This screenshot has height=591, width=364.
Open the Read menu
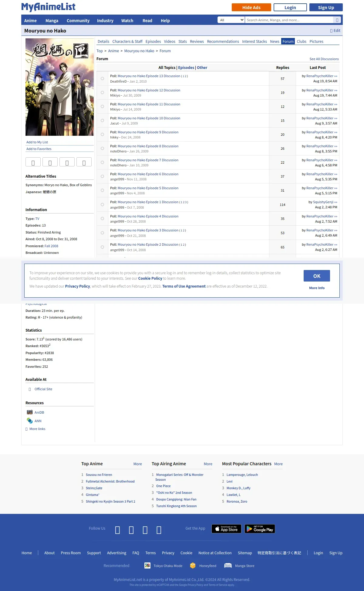[147, 21]
